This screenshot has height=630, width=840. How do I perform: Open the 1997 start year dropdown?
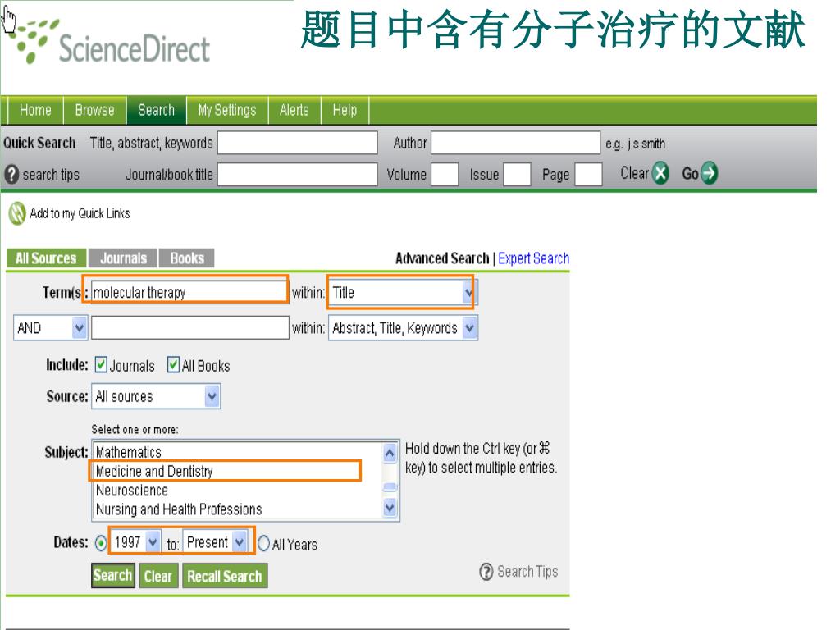[x=136, y=542]
